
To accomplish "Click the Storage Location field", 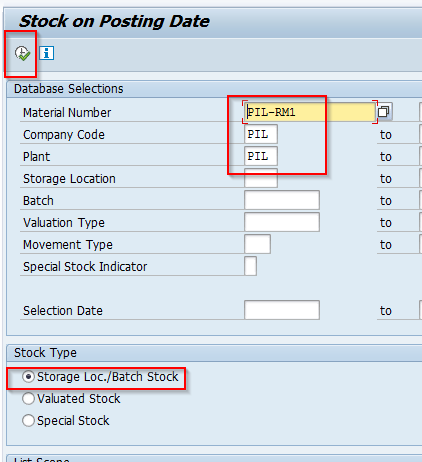I will [x=261, y=178].
